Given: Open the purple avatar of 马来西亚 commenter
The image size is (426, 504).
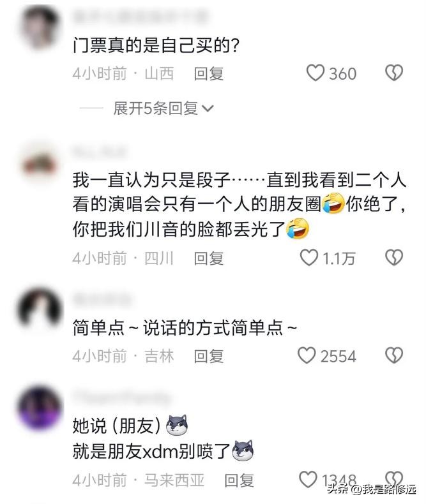Looking at the screenshot, I should (40, 408).
